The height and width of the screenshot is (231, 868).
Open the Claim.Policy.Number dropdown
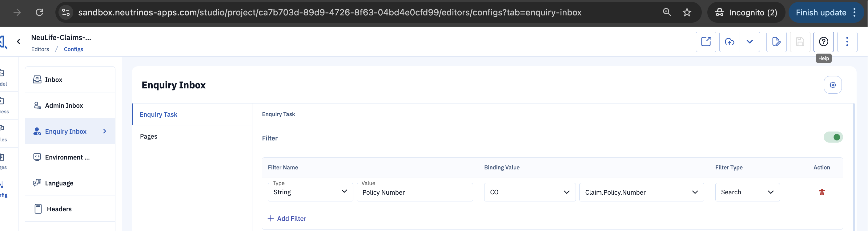coord(641,192)
